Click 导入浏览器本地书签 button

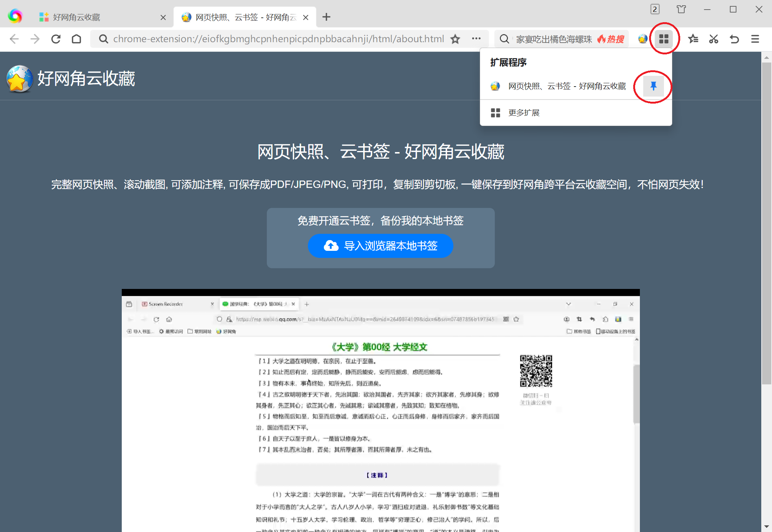(380, 246)
